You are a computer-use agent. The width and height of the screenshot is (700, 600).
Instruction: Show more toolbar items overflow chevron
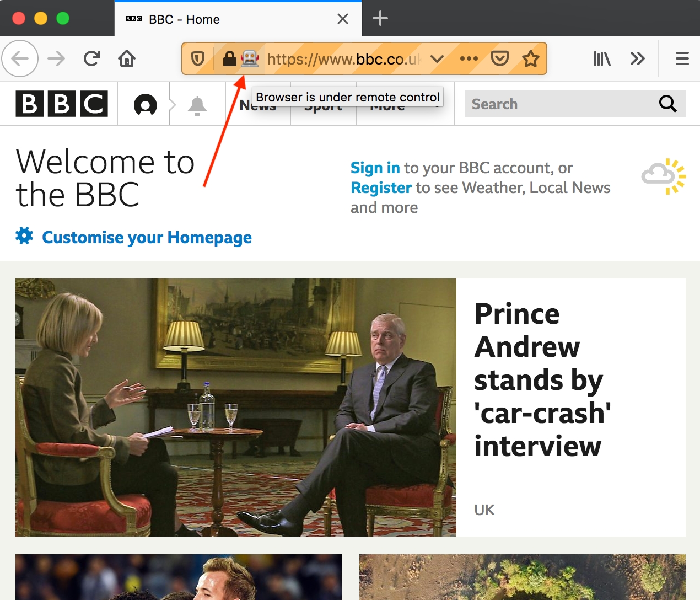pyautogui.click(x=637, y=58)
